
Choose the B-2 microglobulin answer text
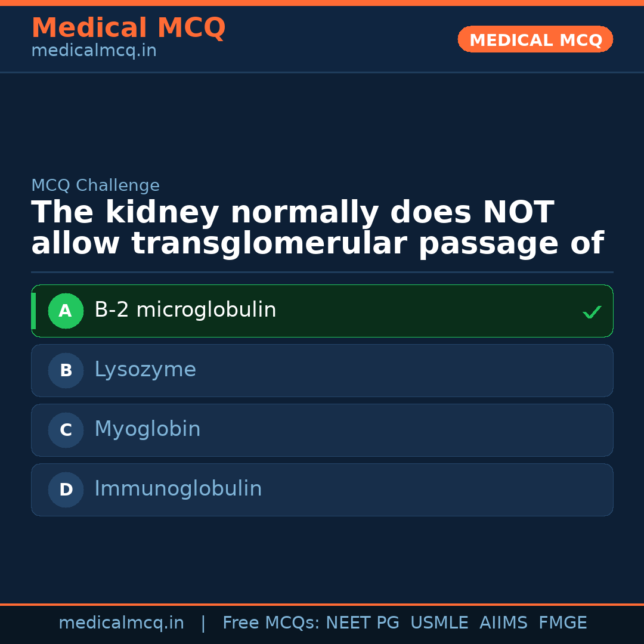[185, 310]
